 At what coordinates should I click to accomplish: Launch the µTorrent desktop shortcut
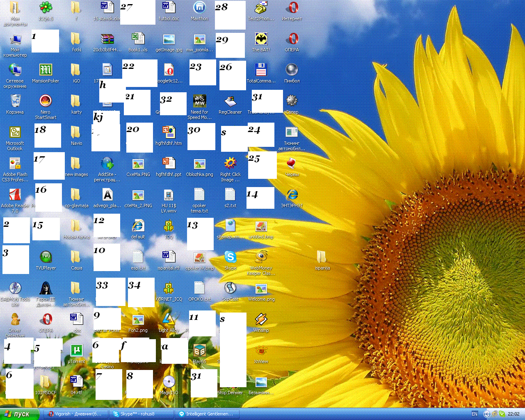(x=76, y=351)
